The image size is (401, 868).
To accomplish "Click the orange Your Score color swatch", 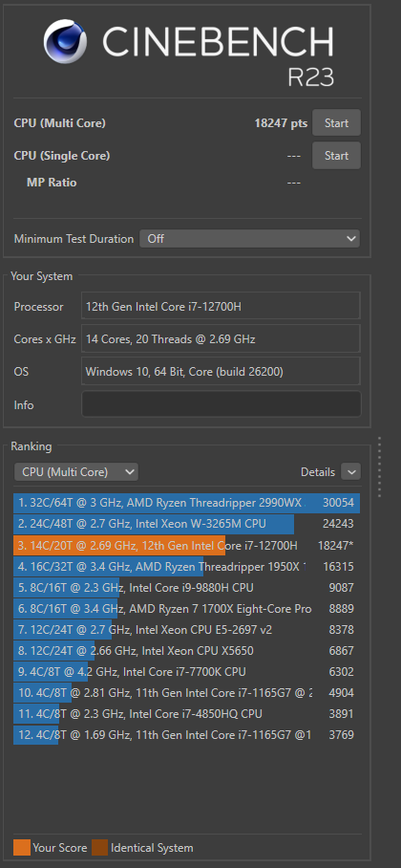I will pos(22,848).
